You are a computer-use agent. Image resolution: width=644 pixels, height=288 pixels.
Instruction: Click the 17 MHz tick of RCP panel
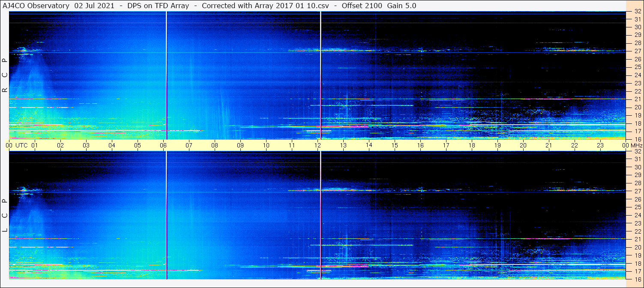tap(637, 131)
